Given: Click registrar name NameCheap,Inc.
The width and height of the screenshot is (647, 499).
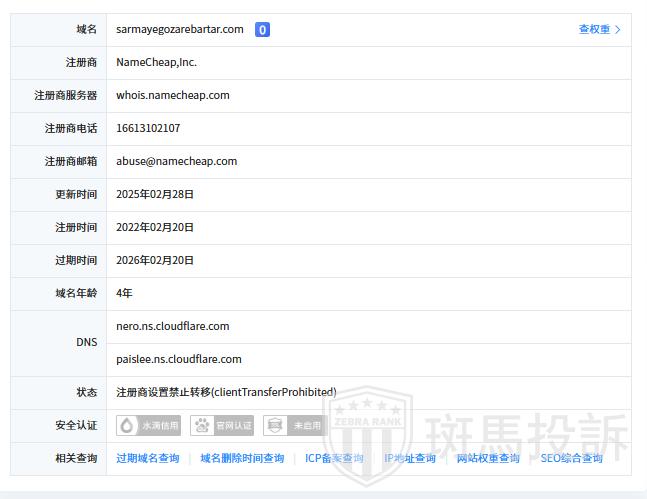Looking at the screenshot, I should 157,62.
